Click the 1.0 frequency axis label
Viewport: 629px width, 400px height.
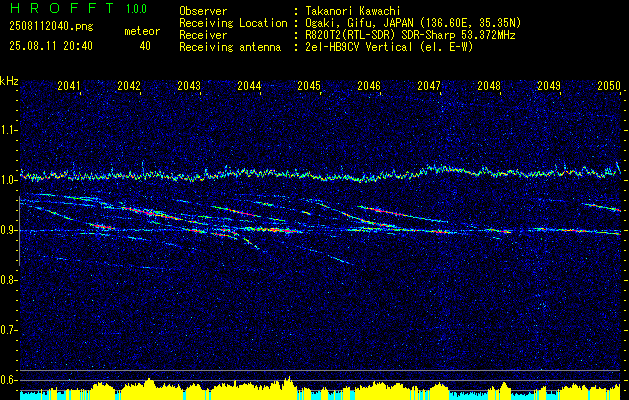[x=8, y=180]
